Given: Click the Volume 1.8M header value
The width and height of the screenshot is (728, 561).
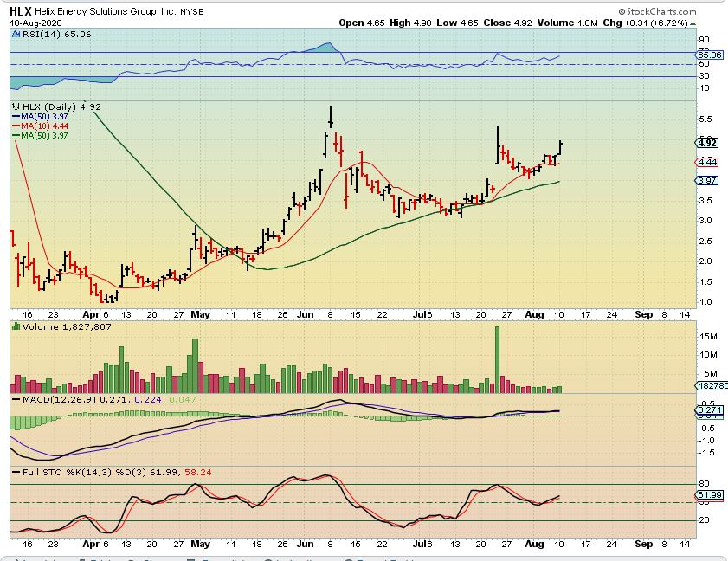Looking at the screenshot, I should [567, 23].
